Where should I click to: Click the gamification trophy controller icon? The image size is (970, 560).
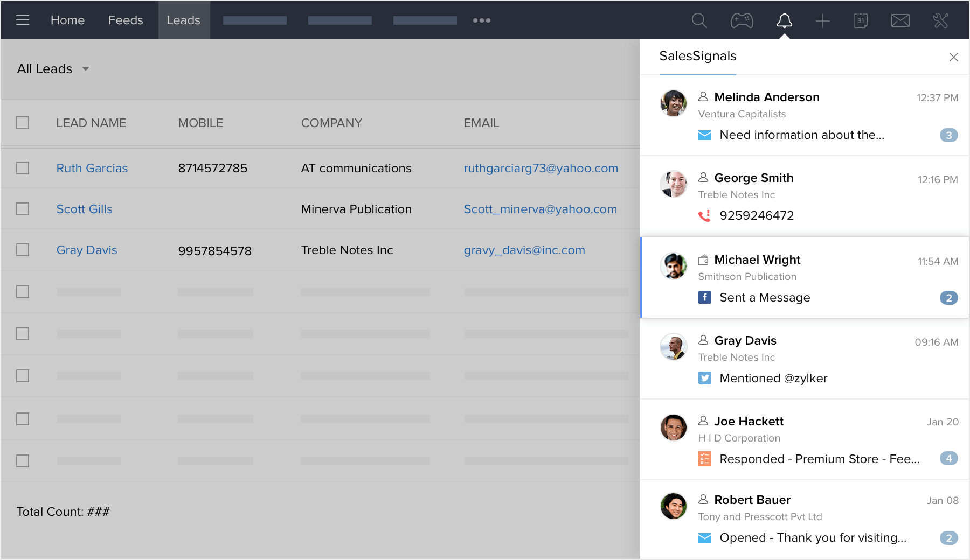742,20
